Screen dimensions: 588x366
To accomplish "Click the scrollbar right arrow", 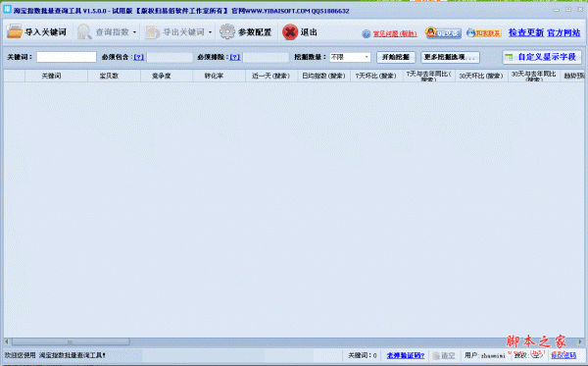I will pyautogui.click(x=580, y=341).
